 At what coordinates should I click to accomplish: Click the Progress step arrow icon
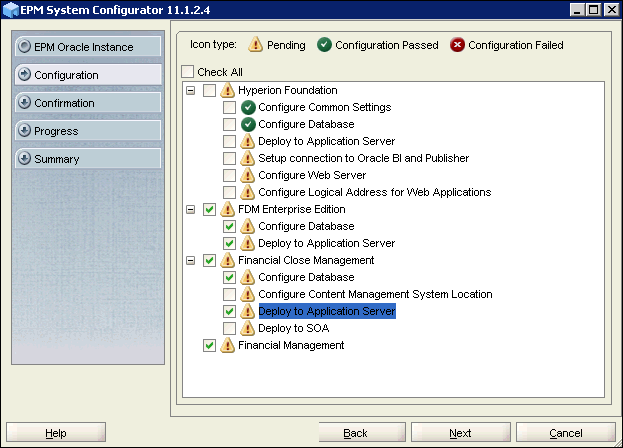pos(24,130)
